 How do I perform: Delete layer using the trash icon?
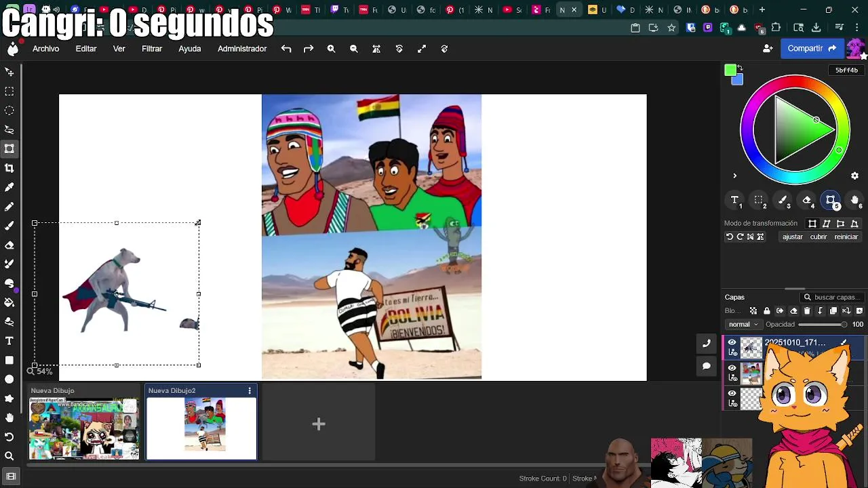pos(807,311)
